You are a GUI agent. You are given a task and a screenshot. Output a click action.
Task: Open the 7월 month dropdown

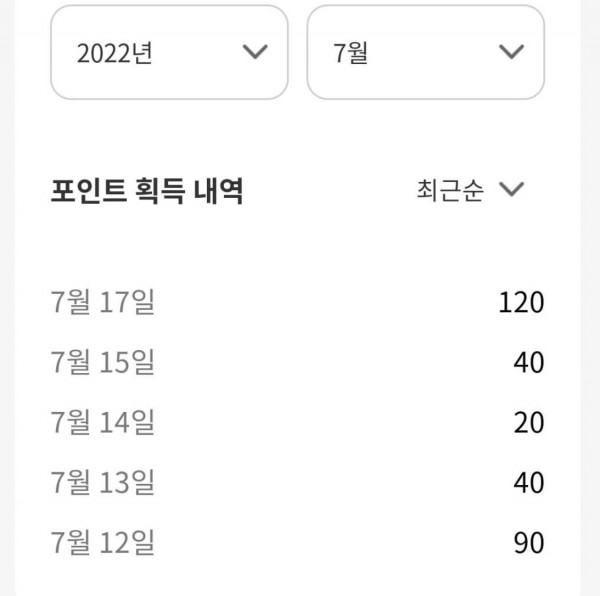425,52
